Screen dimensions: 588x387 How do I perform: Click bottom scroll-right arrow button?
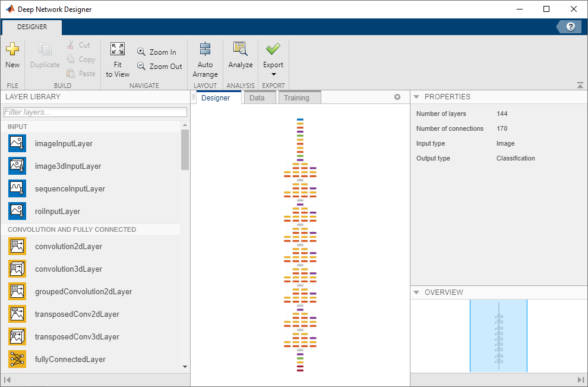click(x=581, y=380)
